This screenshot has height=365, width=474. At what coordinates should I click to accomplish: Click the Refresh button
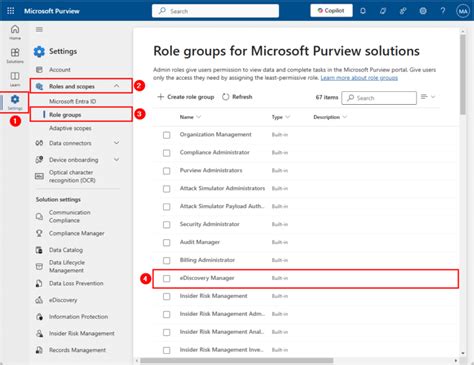coord(237,97)
